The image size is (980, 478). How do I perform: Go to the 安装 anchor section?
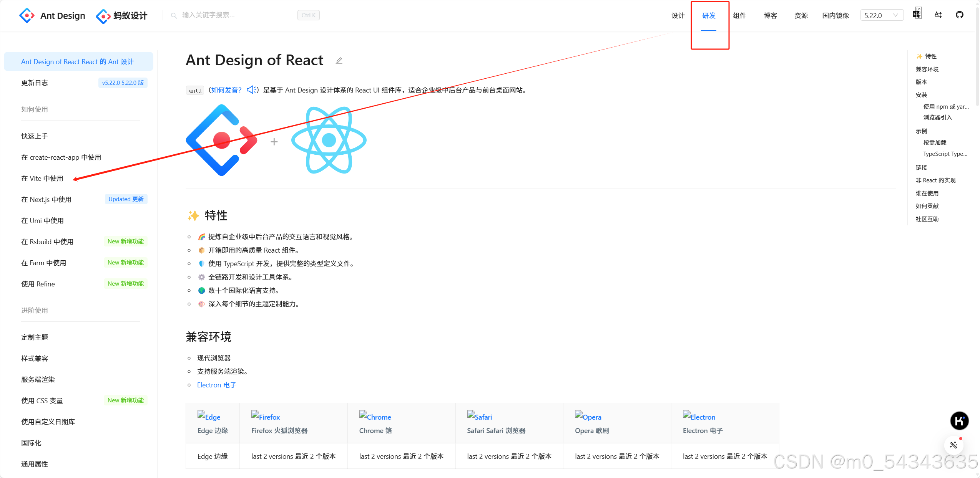921,95
